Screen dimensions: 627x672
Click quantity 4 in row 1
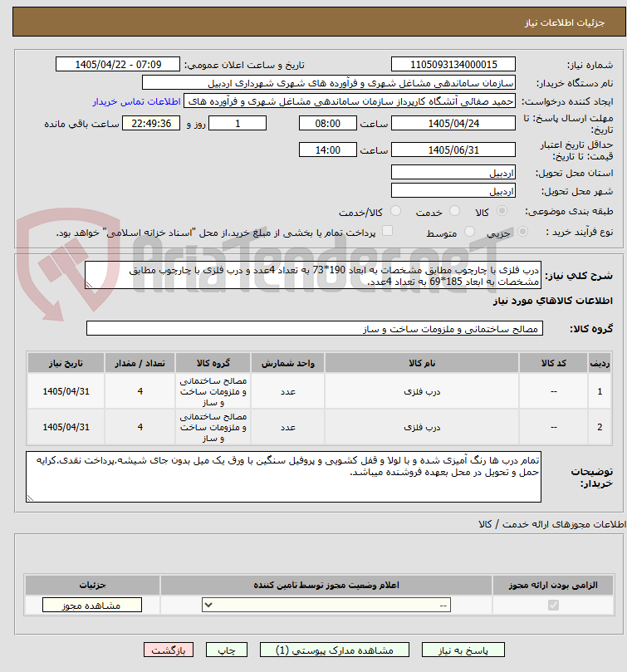pos(140,391)
